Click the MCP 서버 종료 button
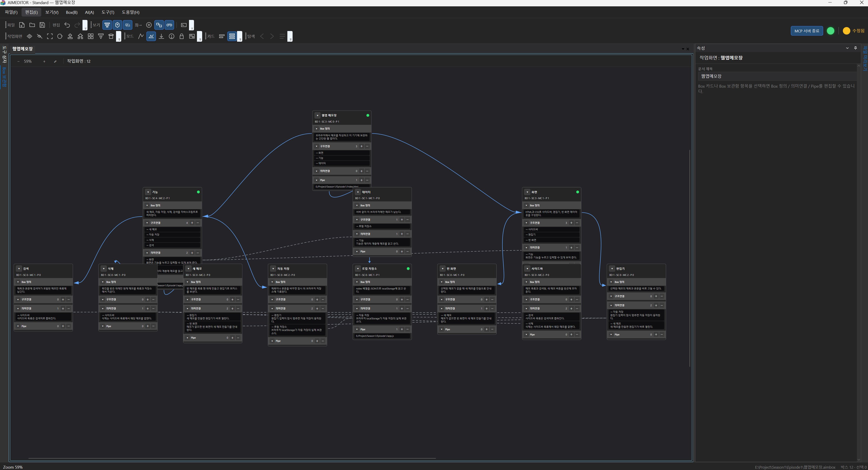The width and height of the screenshot is (868, 470). click(x=807, y=31)
